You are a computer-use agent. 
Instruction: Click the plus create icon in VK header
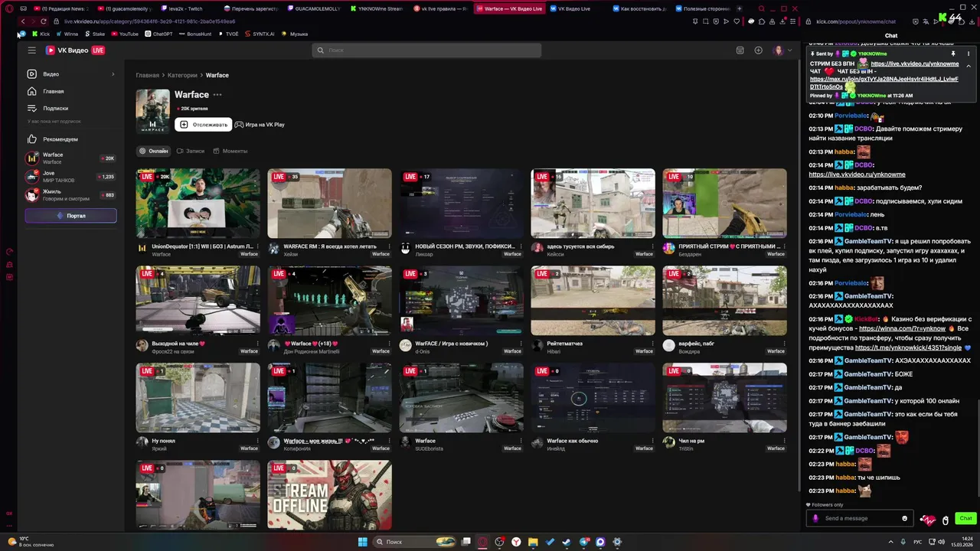(x=758, y=51)
